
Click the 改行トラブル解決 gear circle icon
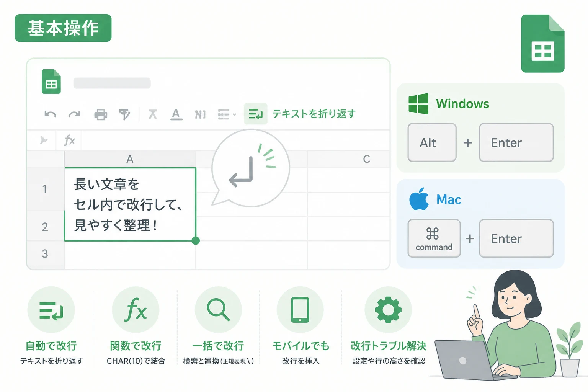coord(388,310)
